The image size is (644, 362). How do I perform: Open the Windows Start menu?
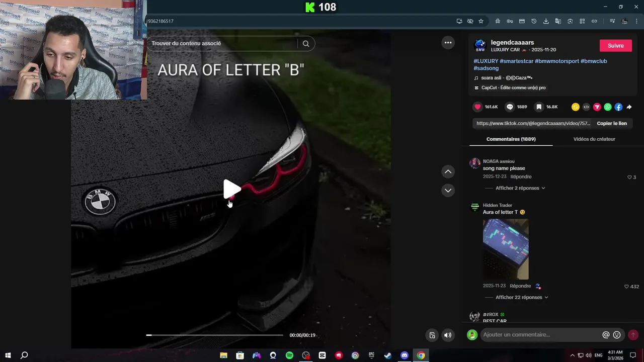pyautogui.click(x=8, y=355)
